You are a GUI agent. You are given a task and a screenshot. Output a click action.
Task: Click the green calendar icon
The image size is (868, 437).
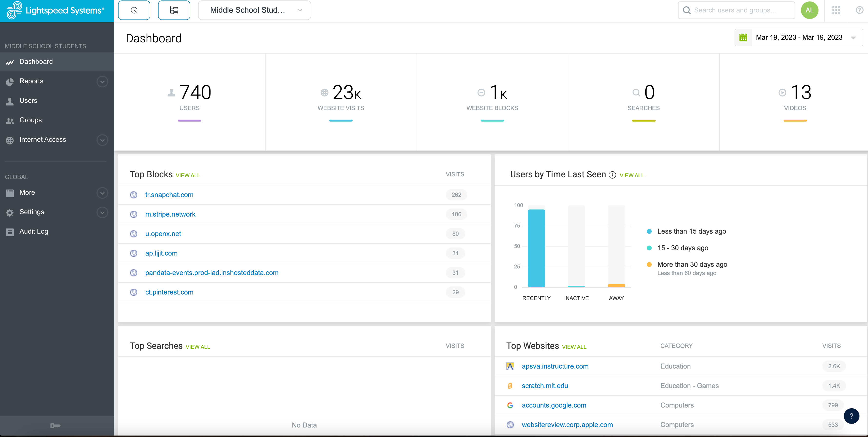click(743, 37)
